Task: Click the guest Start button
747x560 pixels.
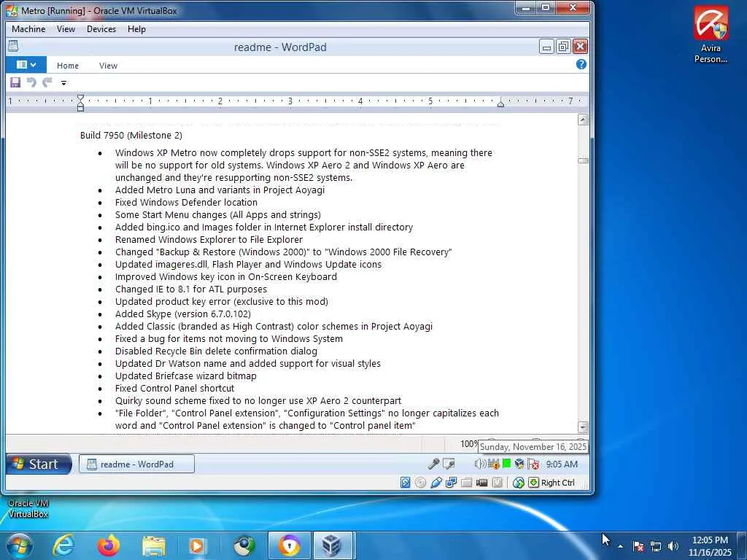Action: click(x=39, y=464)
